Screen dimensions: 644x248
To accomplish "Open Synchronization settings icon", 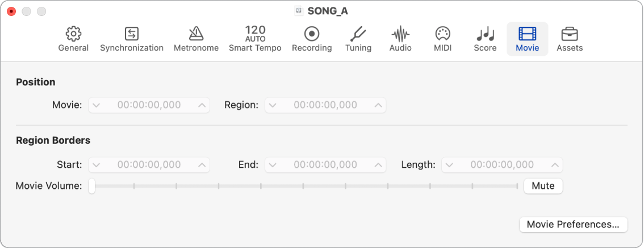I will tap(132, 34).
